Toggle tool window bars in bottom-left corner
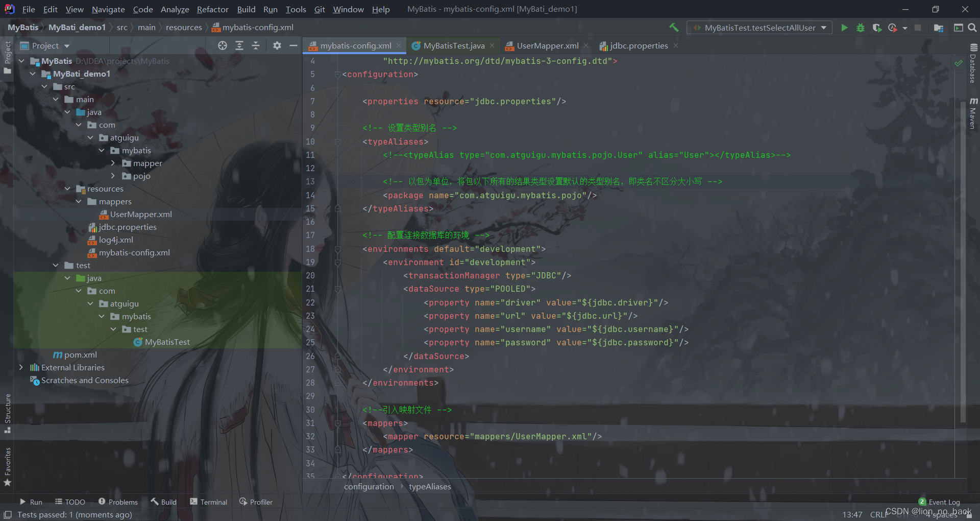The height and width of the screenshot is (521, 980). 8,515
